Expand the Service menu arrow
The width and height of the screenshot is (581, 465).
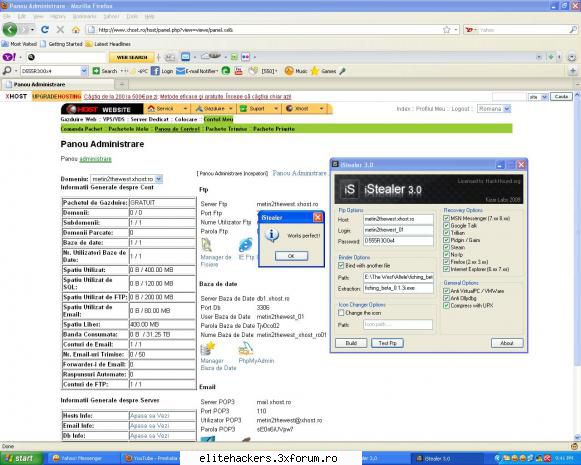pyautogui.click(x=185, y=109)
